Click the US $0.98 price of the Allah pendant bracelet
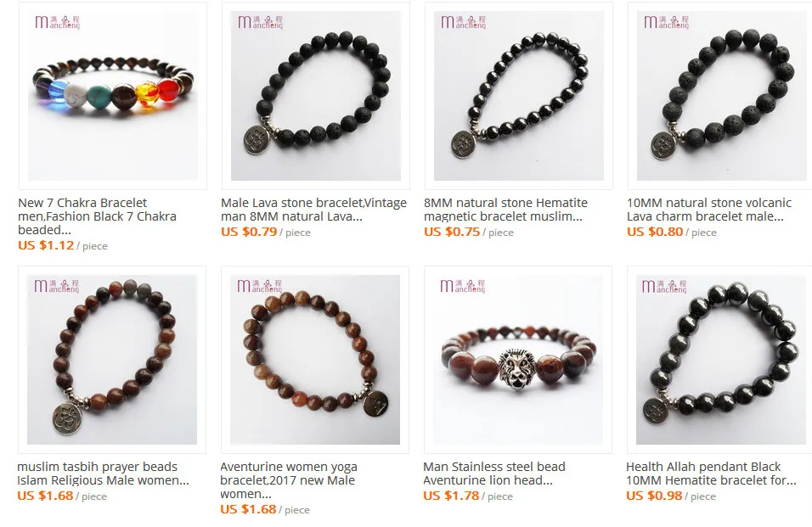812x527 pixels. [654, 496]
